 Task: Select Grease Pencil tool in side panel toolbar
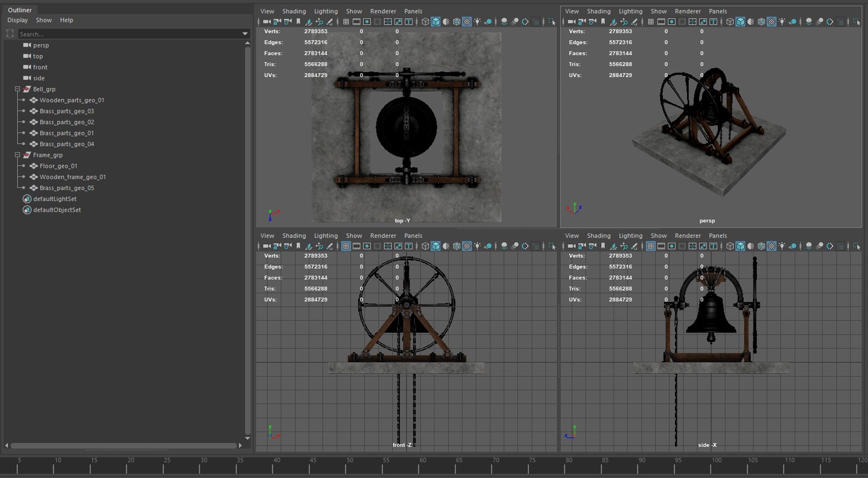pyautogui.click(x=634, y=246)
